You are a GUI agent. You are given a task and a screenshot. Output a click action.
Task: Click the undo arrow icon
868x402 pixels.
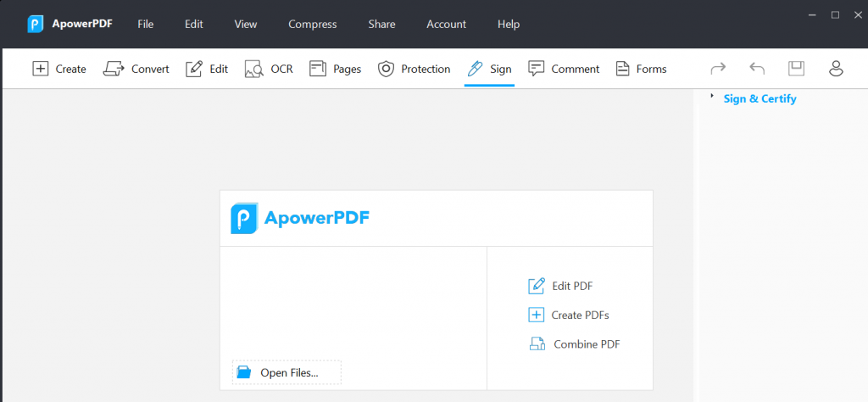click(x=757, y=68)
